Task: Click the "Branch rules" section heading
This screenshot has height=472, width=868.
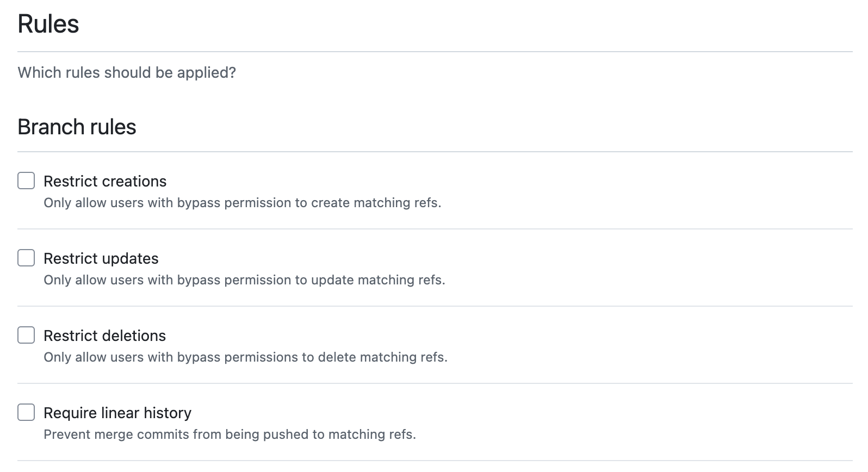Action: point(77,127)
